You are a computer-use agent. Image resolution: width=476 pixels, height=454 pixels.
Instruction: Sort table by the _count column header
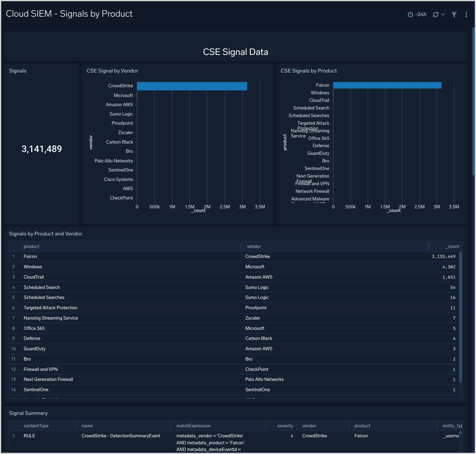[452, 246]
